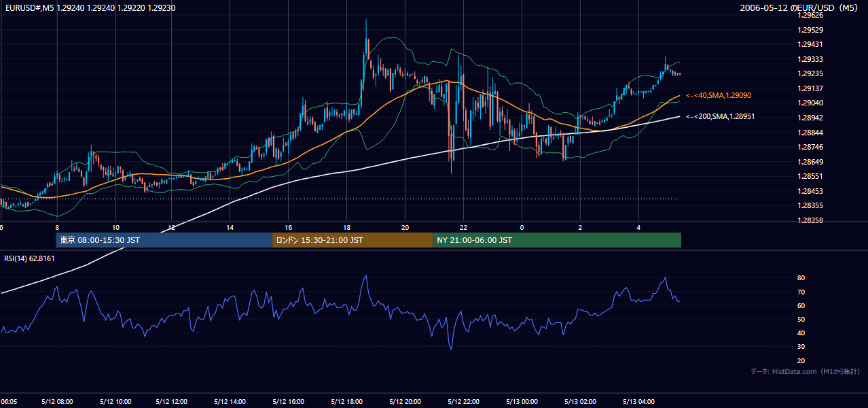Click hour label 16 on price chart axis
The width and height of the screenshot is (868, 408).
coord(289,227)
